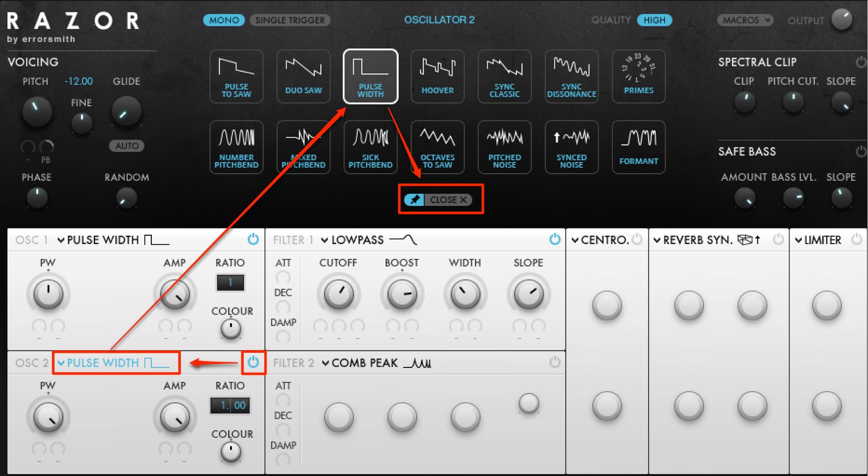
Task: Toggle High quality setting
Action: [x=655, y=20]
